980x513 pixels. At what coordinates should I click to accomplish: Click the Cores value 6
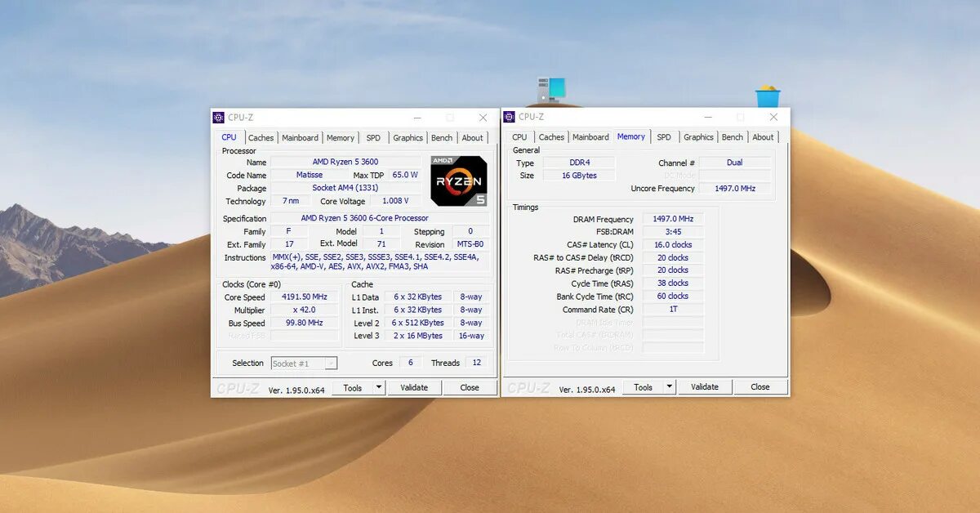coord(410,363)
